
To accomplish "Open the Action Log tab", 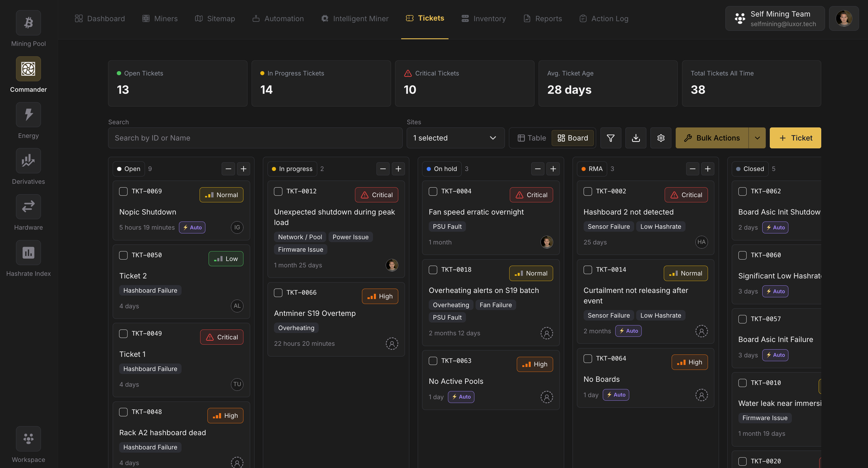I will point(603,19).
